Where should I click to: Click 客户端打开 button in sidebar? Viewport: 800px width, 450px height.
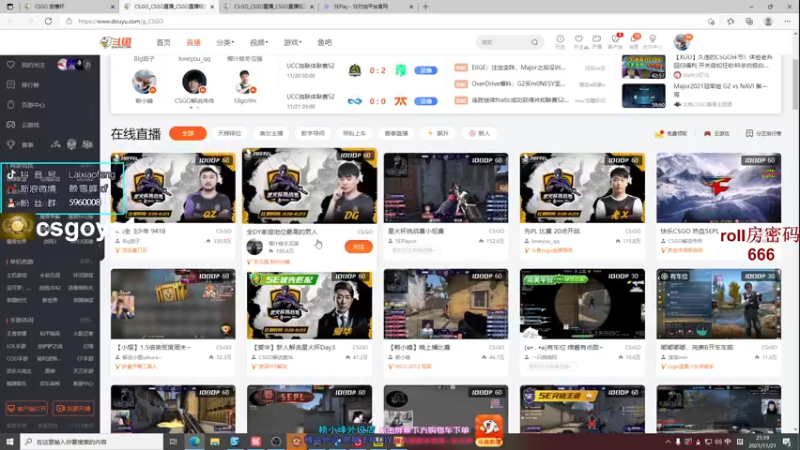tap(27, 409)
